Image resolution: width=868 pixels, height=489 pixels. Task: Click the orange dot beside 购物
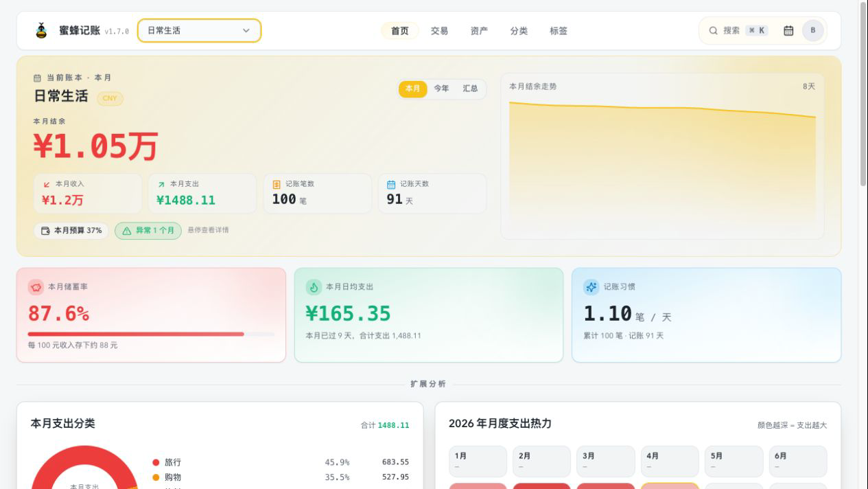[156, 477]
